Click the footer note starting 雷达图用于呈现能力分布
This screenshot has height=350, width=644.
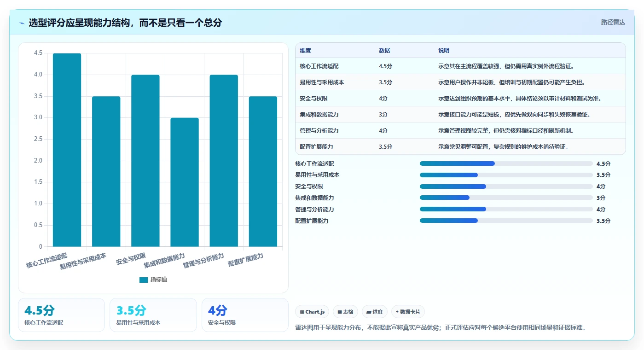[440, 328]
